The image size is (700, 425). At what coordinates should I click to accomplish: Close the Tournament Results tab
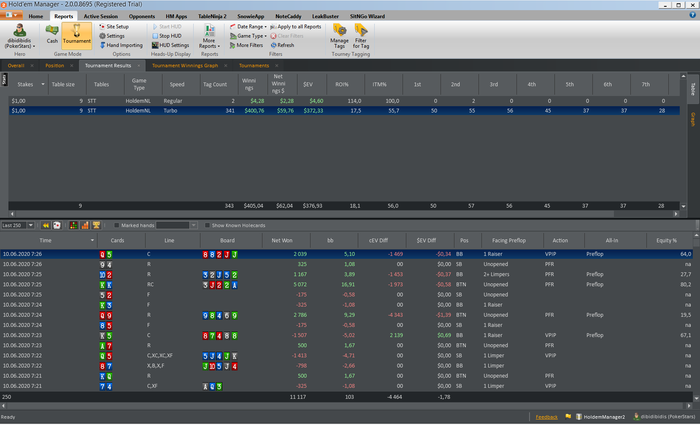(139, 66)
